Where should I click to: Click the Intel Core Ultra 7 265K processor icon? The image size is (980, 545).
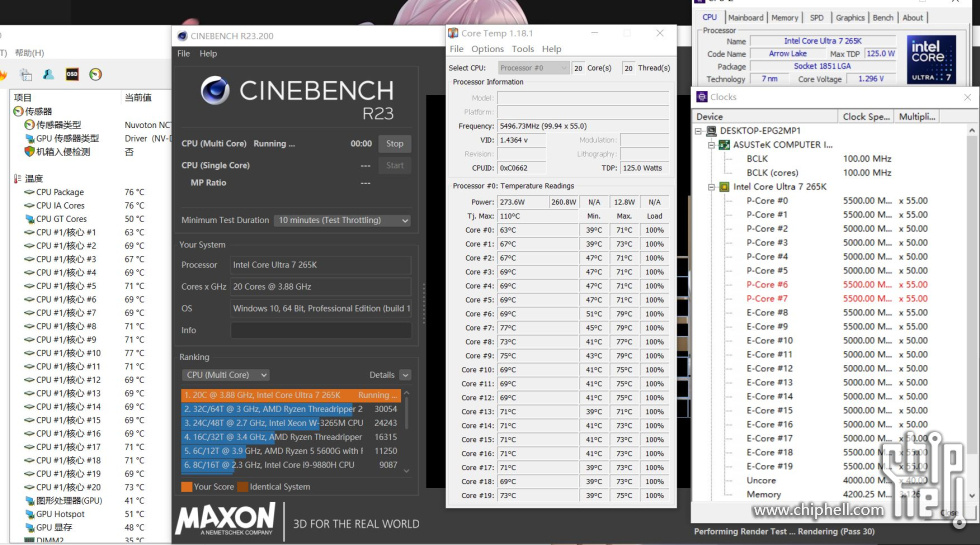[x=724, y=187]
